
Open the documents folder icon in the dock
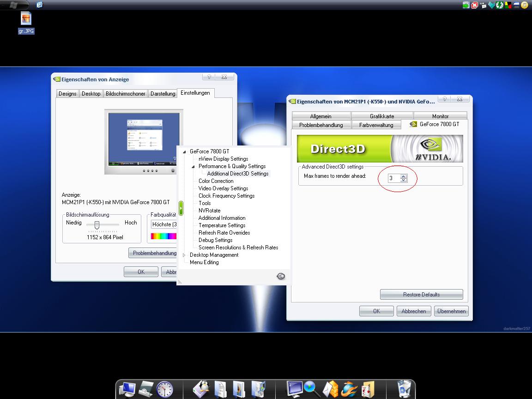coord(221,389)
